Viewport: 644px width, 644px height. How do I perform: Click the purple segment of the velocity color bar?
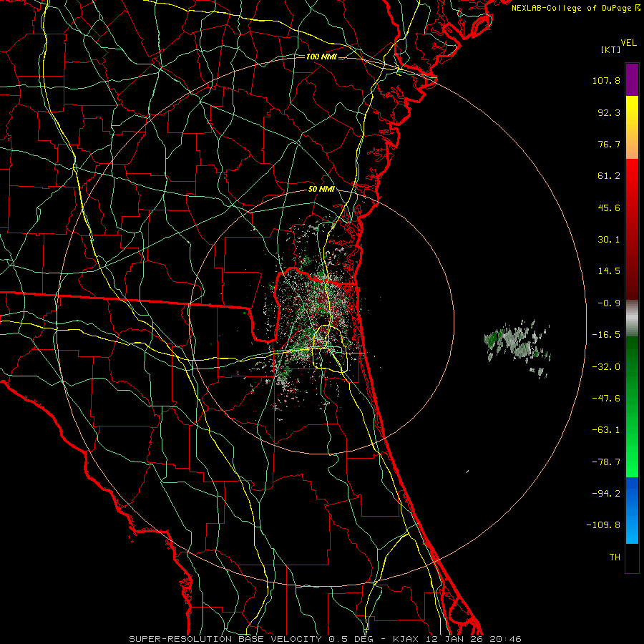click(x=632, y=79)
